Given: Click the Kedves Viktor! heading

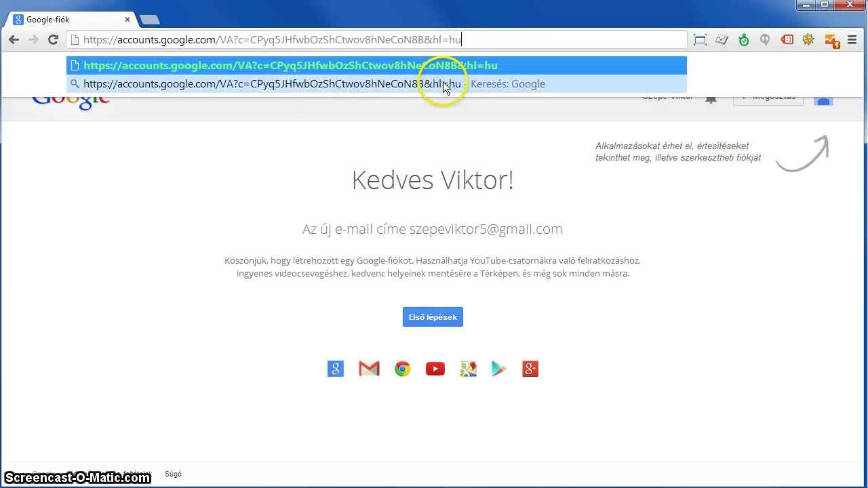Looking at the screenshot, I should (433, 180).
